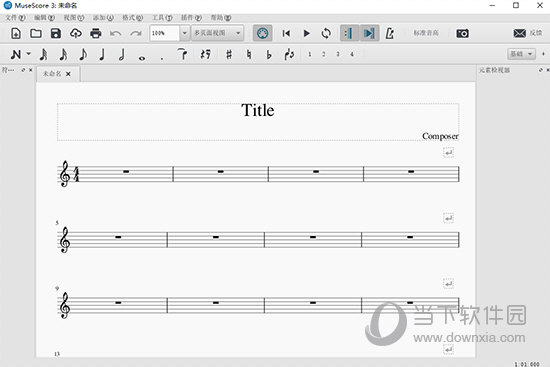Open the Edit menu
The width and height of the screenshot is (550, 367).
[x=44, y=18]
